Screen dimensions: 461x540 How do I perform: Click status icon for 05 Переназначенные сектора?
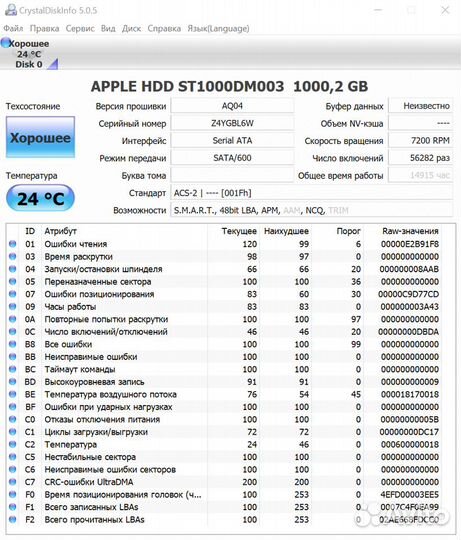coord(13,281)
